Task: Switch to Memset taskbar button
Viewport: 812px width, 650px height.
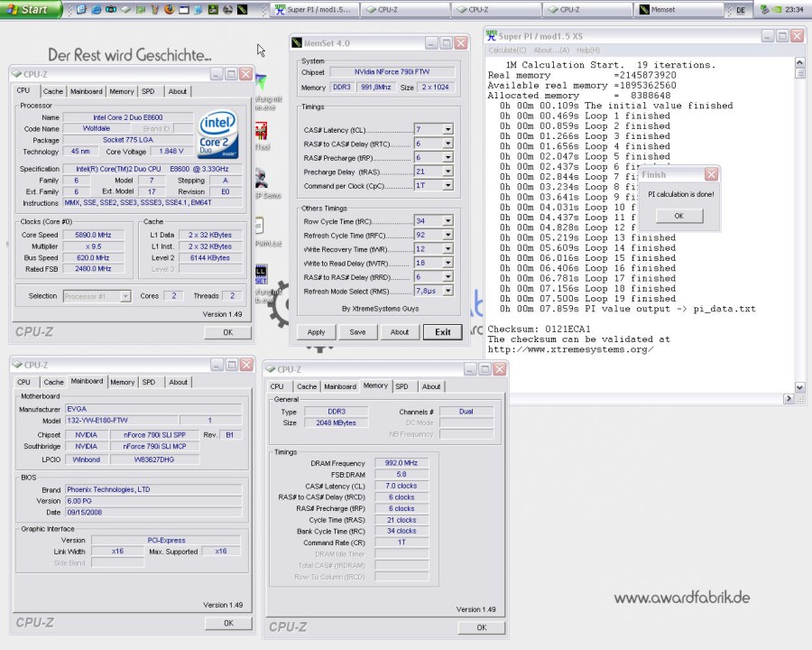Action: click(678, 9)
